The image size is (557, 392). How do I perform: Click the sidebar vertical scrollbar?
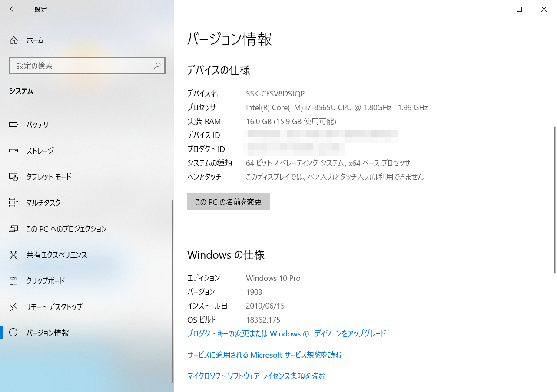[173, 291]
